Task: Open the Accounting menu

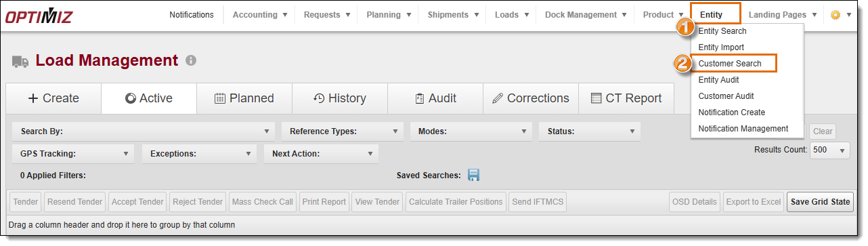Action: point(260,15)
